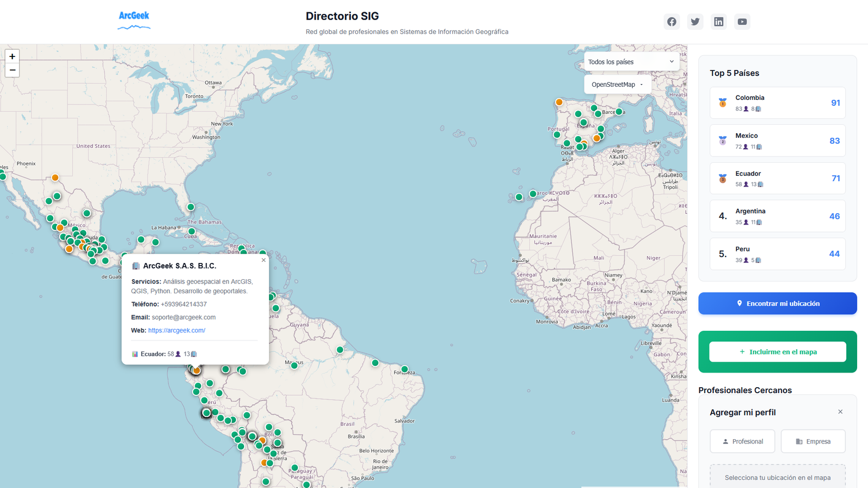Click the orange marker in northern Mexico
Viewport: 868px width, 488px height.
pyautogui.click(x=55, y=178)
